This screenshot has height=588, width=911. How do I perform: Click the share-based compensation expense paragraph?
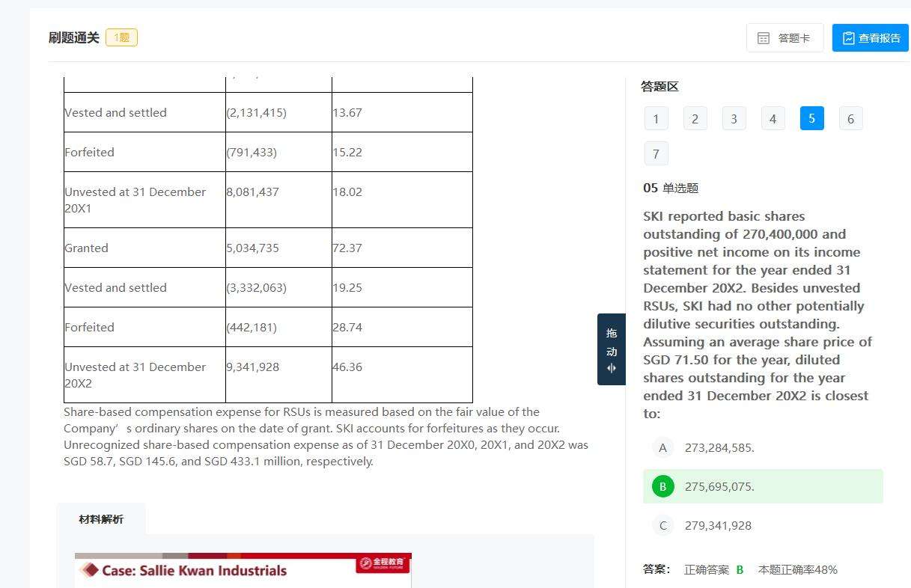[x=326, y=436]
